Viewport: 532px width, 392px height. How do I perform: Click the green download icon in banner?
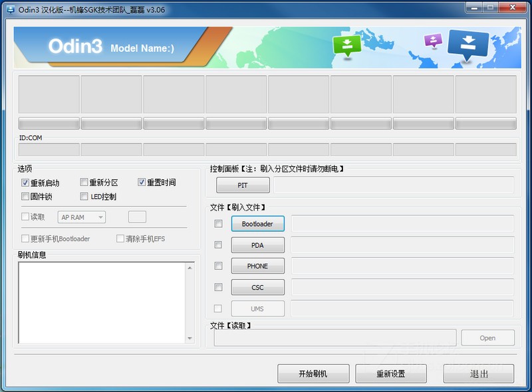346,47
